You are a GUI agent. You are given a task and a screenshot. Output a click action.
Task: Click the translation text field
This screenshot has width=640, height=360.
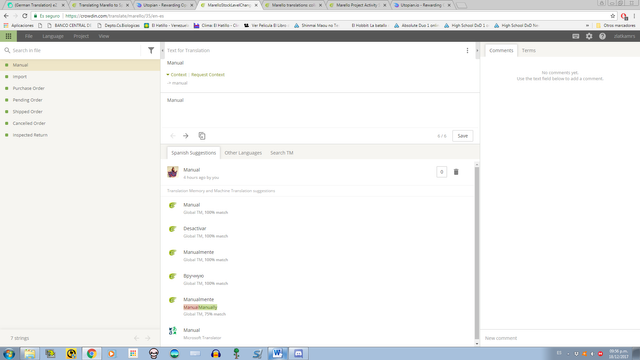pos(320,110)
